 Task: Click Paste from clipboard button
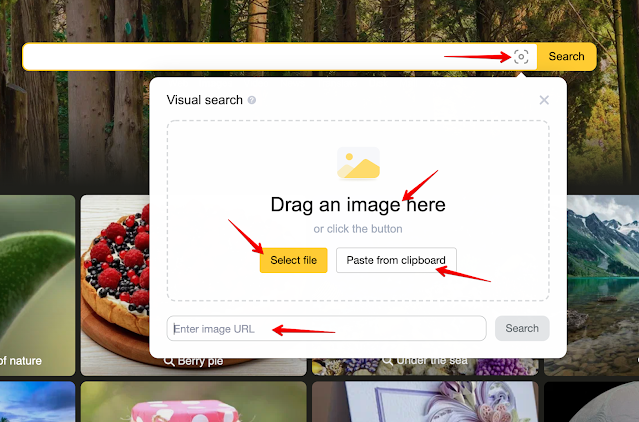coord(396,260)
